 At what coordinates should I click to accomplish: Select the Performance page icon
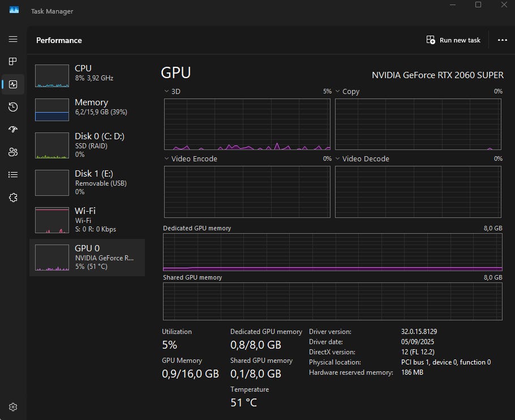[x=13, y=84]
